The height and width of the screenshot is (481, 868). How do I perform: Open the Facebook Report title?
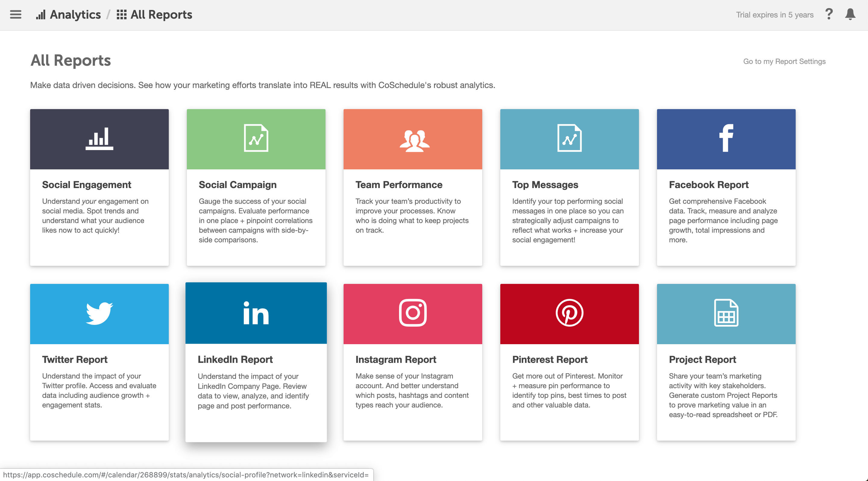pos(709,184)
